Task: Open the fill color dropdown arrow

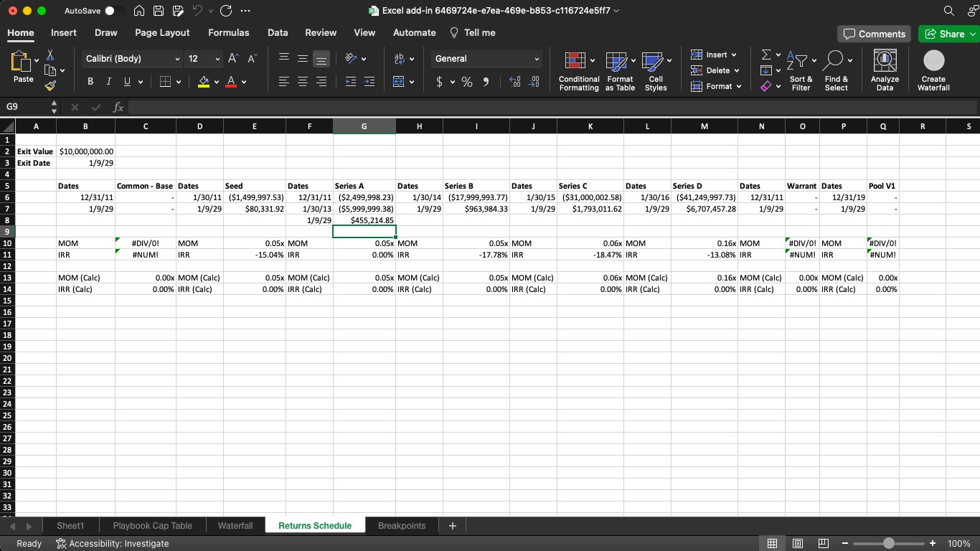Action: (216, 82)
